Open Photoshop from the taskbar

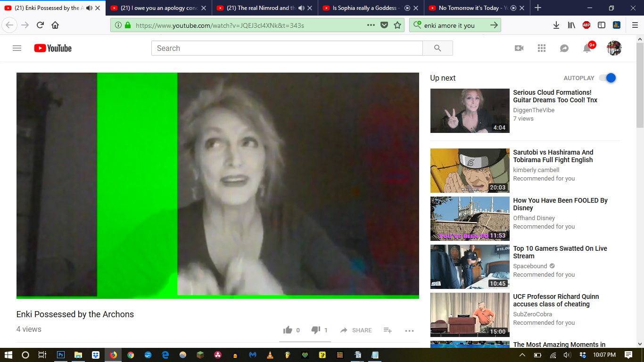(x=61, y=355)
